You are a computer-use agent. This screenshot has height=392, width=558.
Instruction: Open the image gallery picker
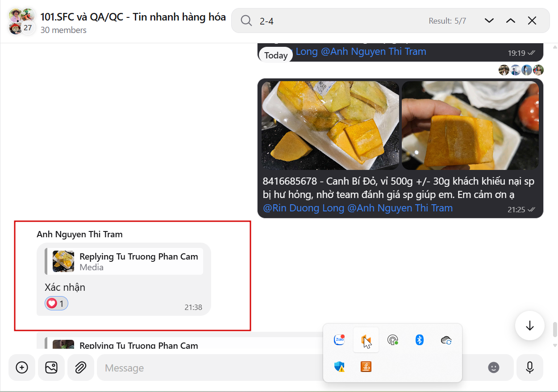pos(51,367)
